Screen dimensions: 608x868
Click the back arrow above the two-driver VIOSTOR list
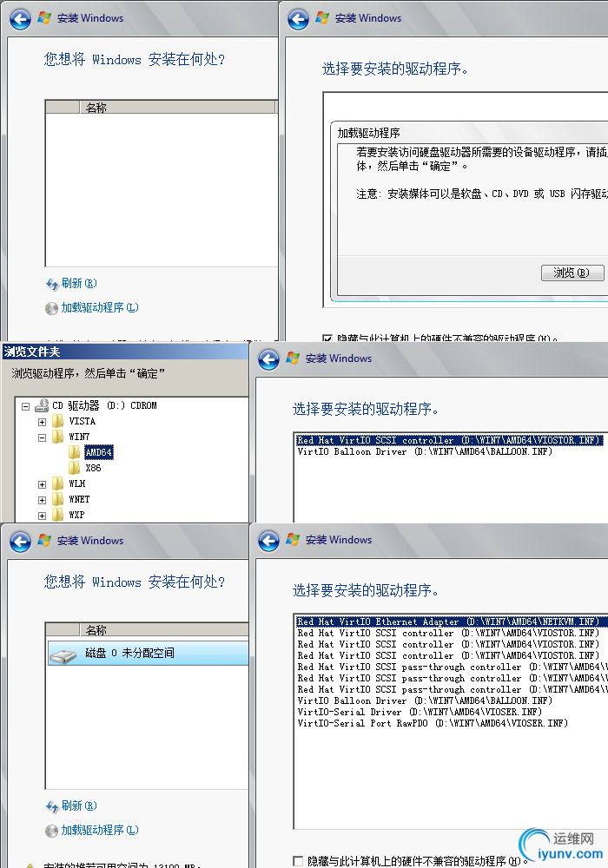point(269,359)
